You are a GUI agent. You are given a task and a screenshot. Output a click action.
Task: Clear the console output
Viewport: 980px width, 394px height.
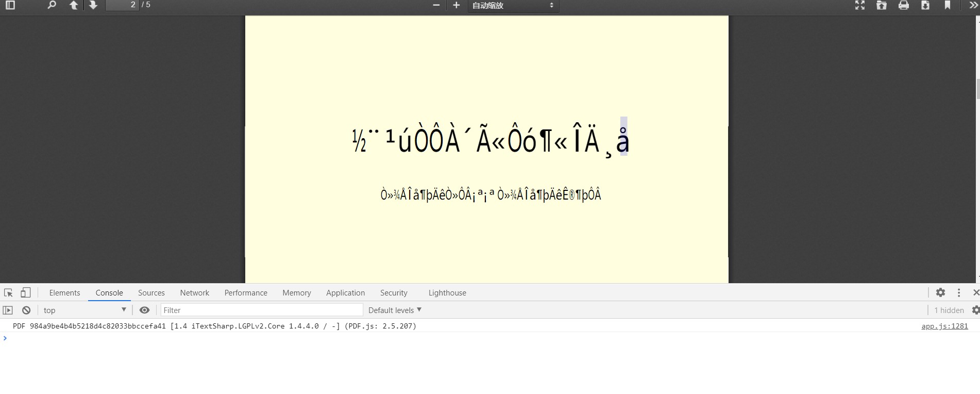26,310
